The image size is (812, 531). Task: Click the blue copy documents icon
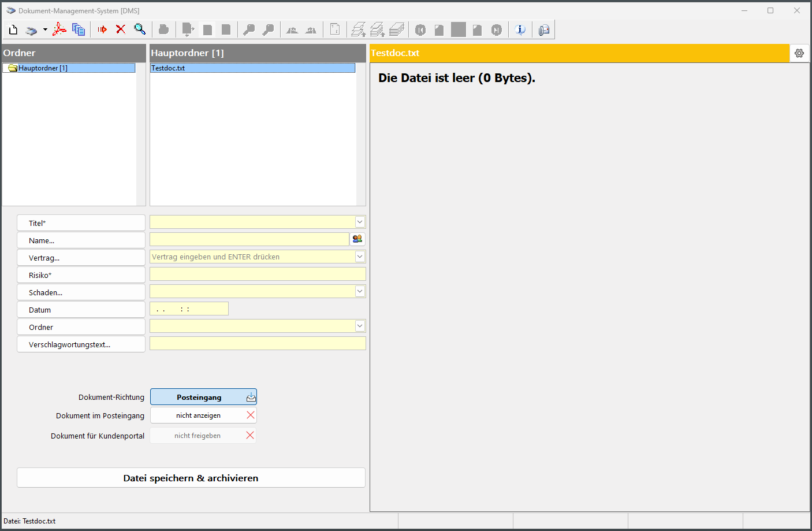pyautogui.click(x=79, y=30)
